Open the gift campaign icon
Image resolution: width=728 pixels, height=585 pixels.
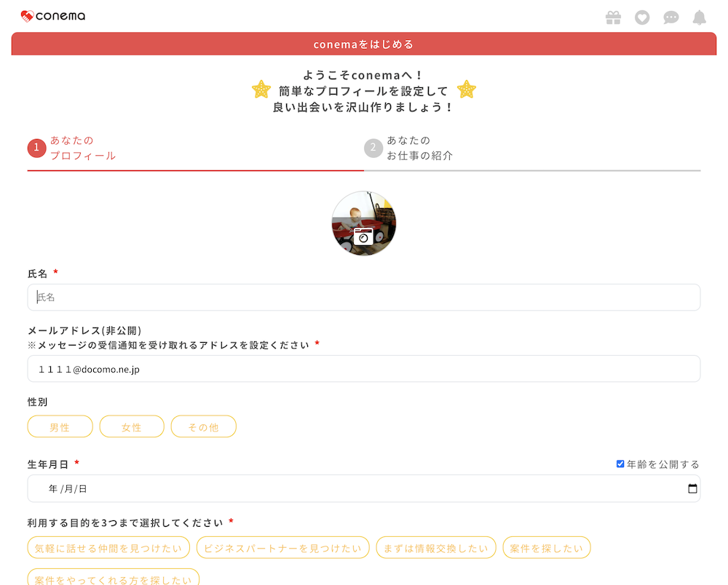click(614, 17)
